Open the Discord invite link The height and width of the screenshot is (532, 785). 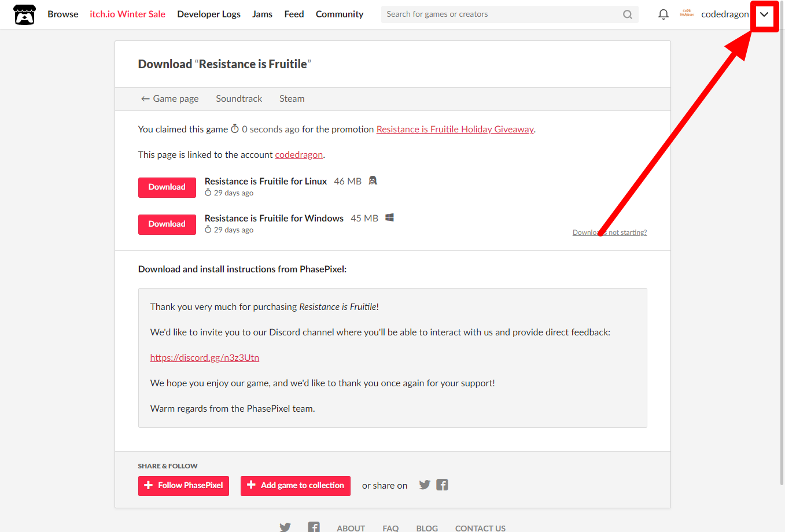[x=205, y=358]
